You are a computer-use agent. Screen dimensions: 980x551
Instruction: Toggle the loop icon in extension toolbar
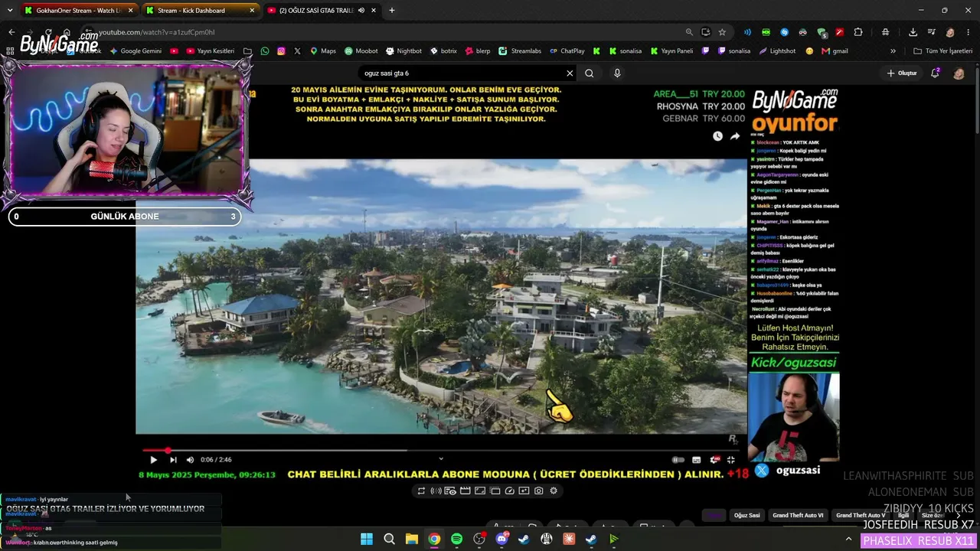(x=421, y=491)
